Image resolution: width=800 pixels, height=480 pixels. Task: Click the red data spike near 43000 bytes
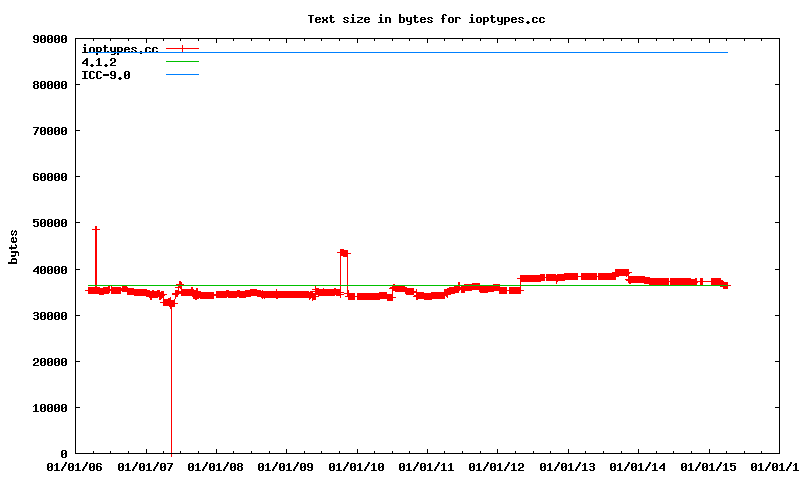[x=343, y=252]
